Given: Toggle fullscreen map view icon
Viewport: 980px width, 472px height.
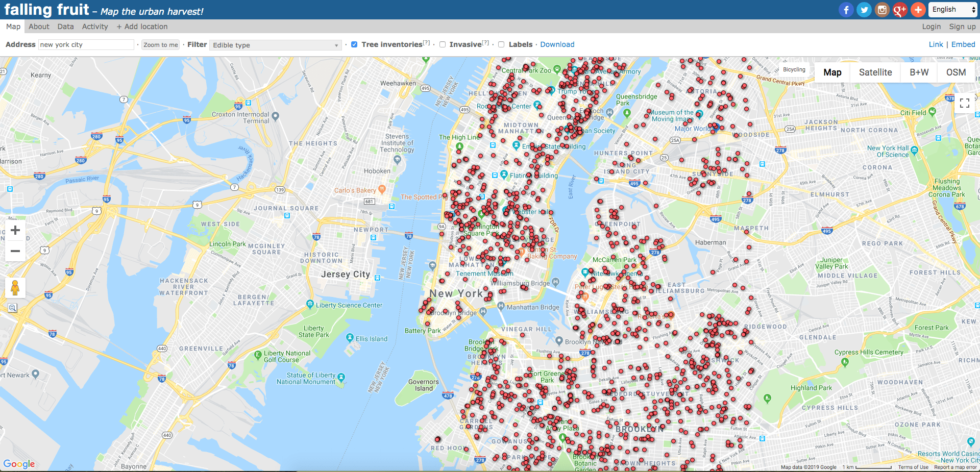Looking at the screenshot, I should point(965,103).
